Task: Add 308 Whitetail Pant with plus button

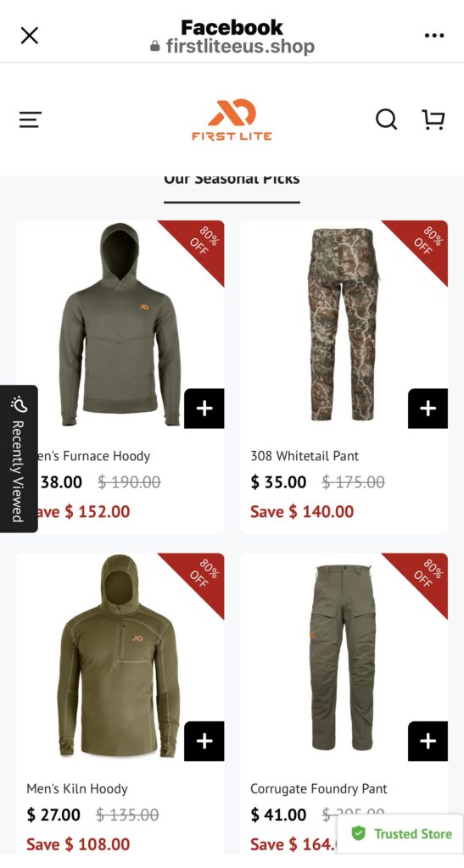Action: (x=428, y=409)
